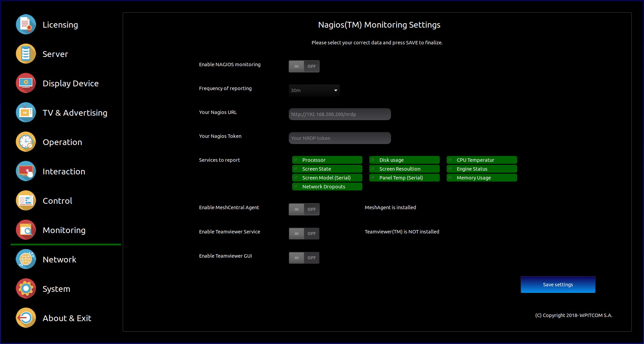Select the Display Device monitor icon
Viewport: 644px width, 344px height.
coord(26,83)
